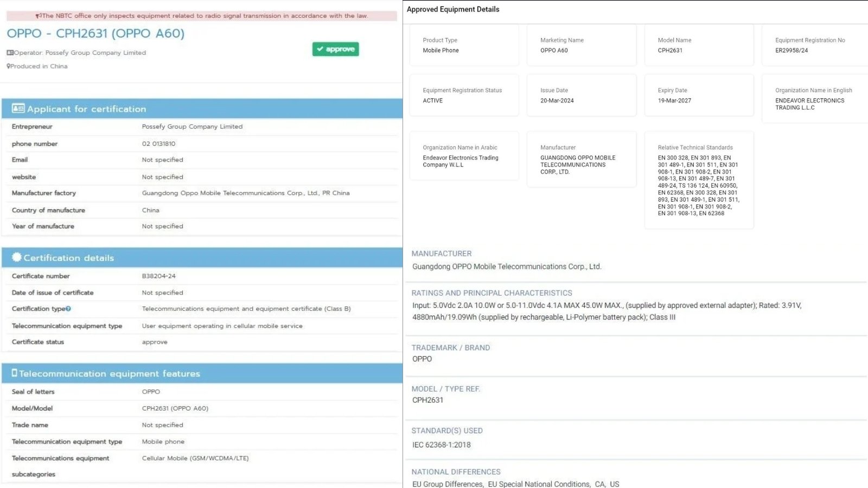Image resolution: width=868 pixels, height=488 pixels.
Task: Click the Certification details gear icon
Action: tap(17, 257)
